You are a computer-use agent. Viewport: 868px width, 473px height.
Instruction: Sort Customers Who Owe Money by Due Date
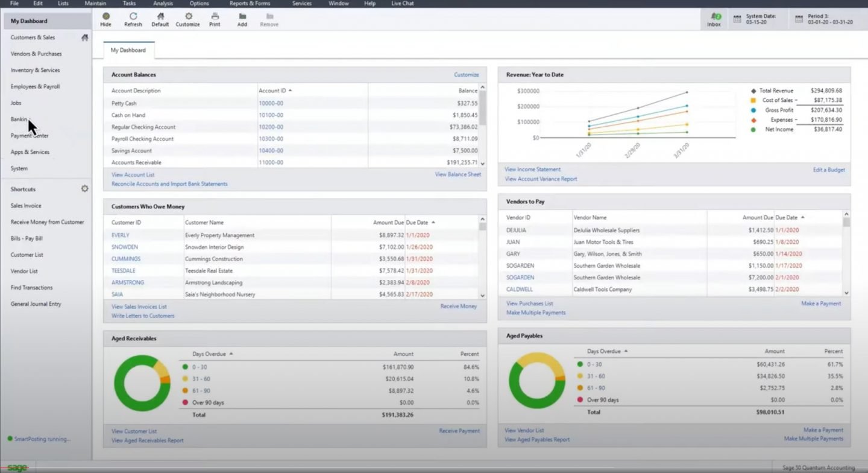420,223
